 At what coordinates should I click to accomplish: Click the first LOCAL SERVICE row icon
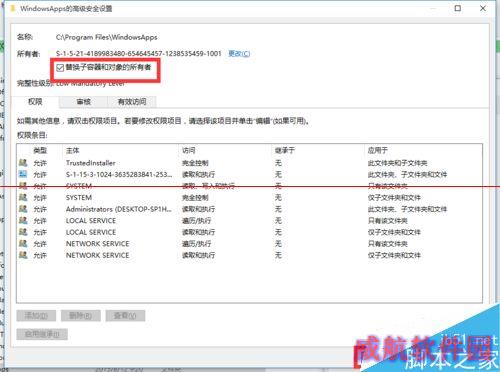[23, 221]
